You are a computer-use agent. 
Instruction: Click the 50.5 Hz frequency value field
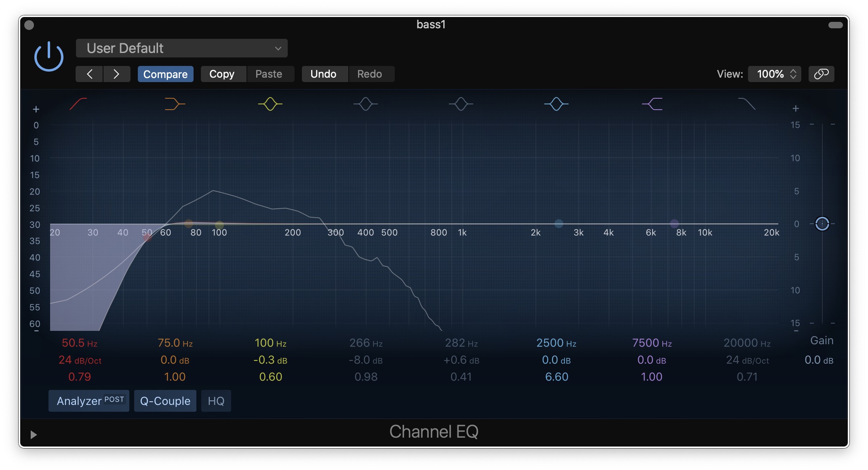click(x=79, y=343)
